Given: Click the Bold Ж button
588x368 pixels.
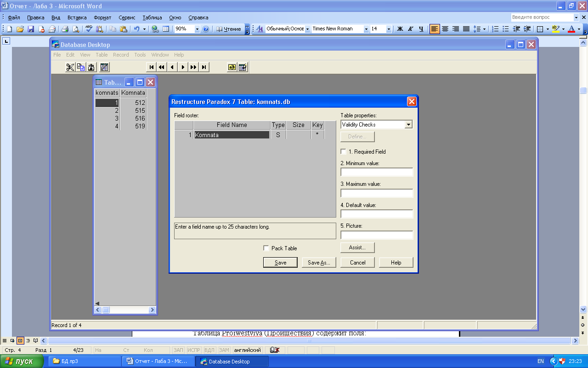Looking at the screenshot, I should click(x=400, y=29).
